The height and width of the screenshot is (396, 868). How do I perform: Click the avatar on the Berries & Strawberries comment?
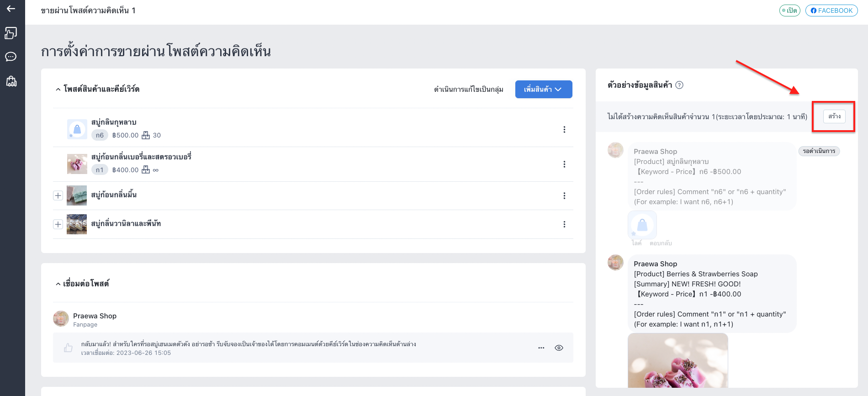615,262
